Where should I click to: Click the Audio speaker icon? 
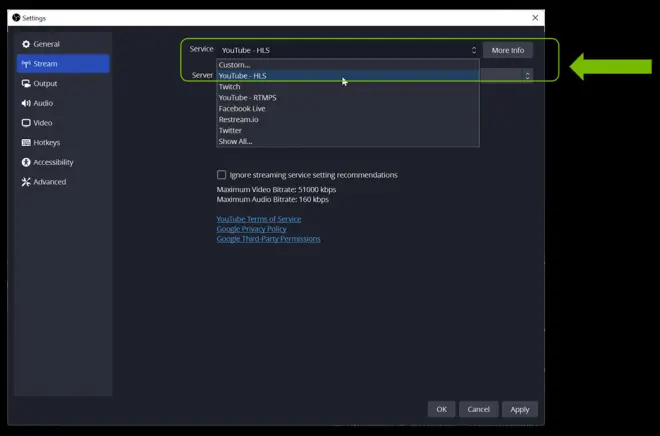(x=26, y=103)
